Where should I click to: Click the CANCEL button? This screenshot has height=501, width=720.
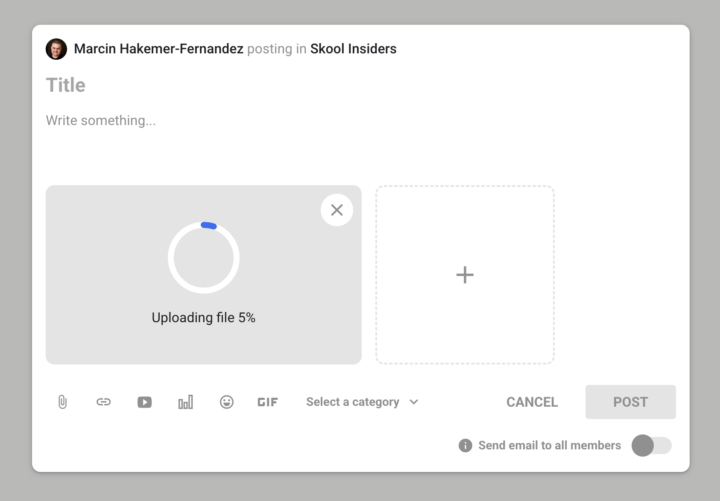pos(532,402)
